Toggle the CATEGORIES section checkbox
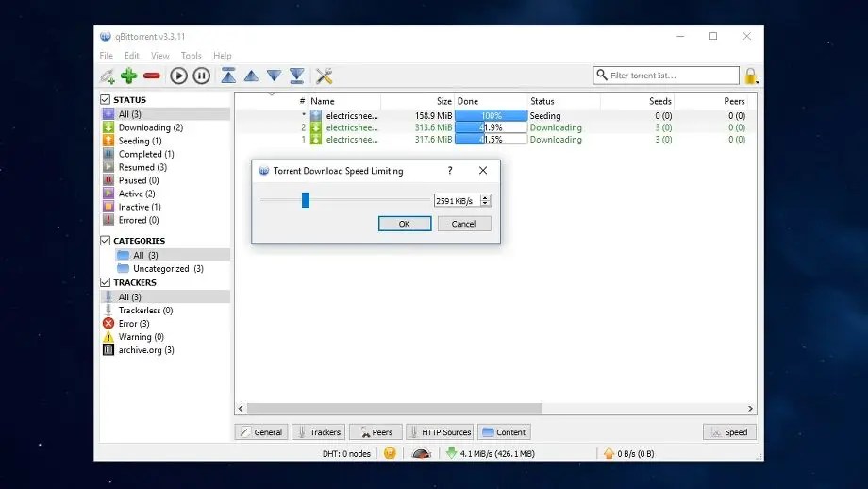Image resolution: width=868 pixels, height=489 pixels. coord(105,241)
